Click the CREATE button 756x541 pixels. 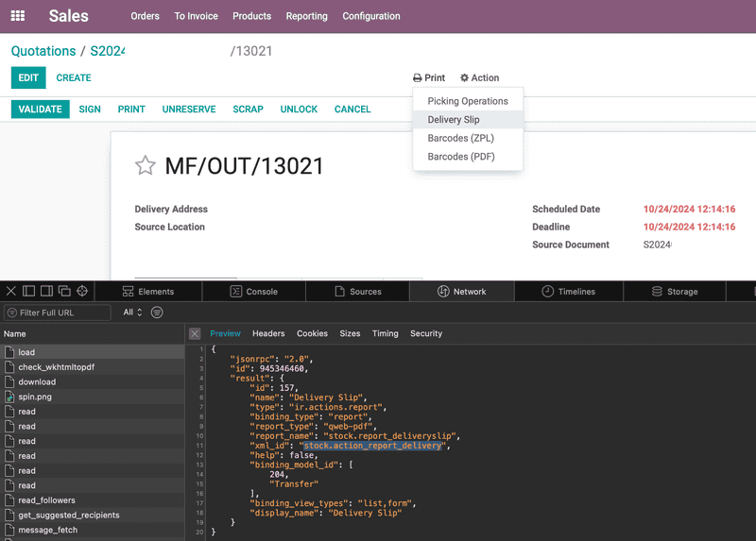click(x=74, y=77)
